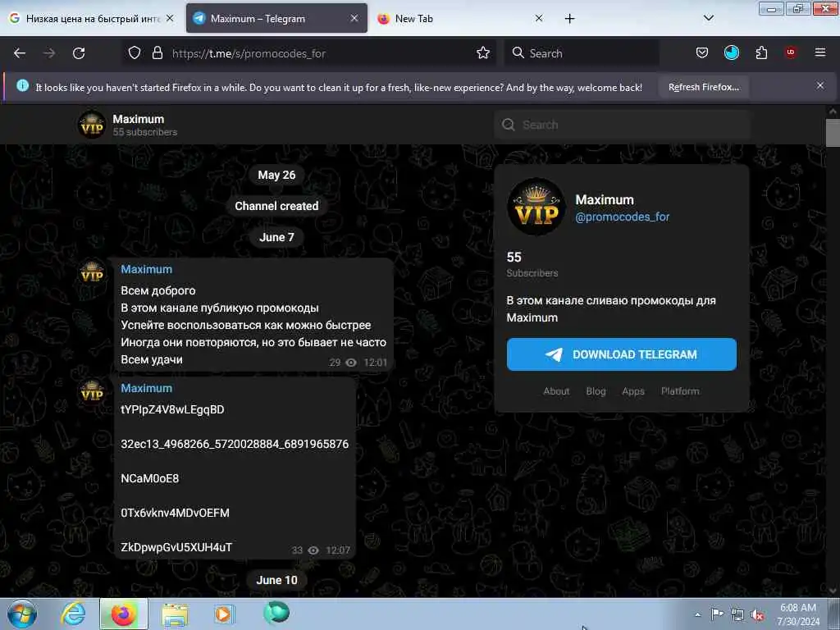This screenshot has height=630, width=840.
Task: Click the Firefox taskbar icon
Action: pos(123,614)
